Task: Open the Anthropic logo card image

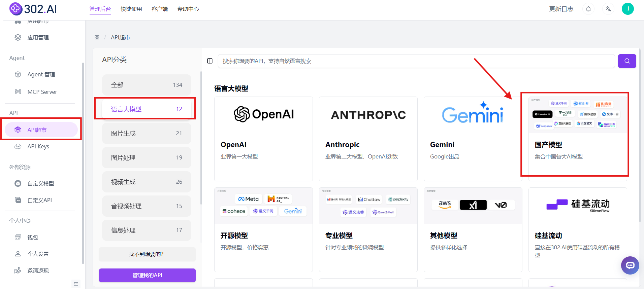Action: (368, 115)
